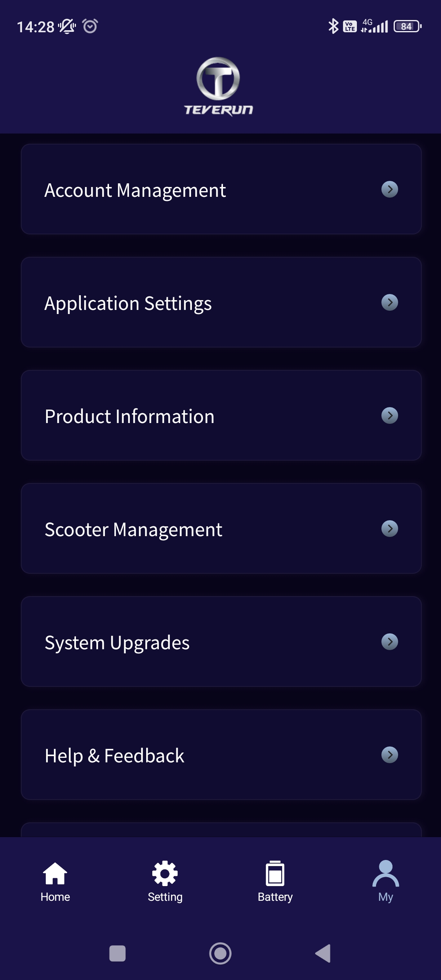Tap the recent apps square button
The image size is (441, 980).
click(118, 954)
